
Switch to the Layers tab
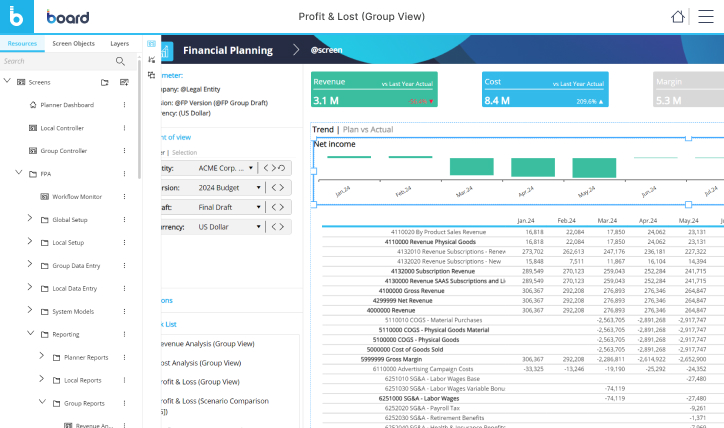pos(119,44)
